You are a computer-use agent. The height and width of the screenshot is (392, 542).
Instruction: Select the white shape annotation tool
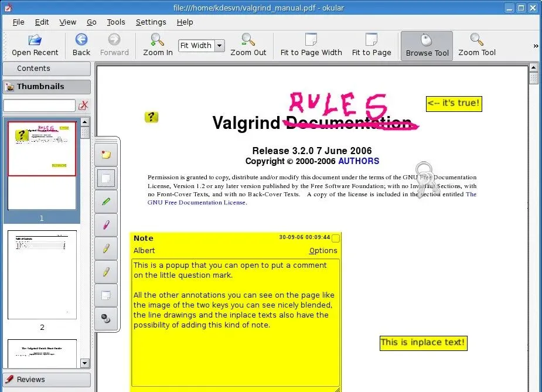(106, 295)
